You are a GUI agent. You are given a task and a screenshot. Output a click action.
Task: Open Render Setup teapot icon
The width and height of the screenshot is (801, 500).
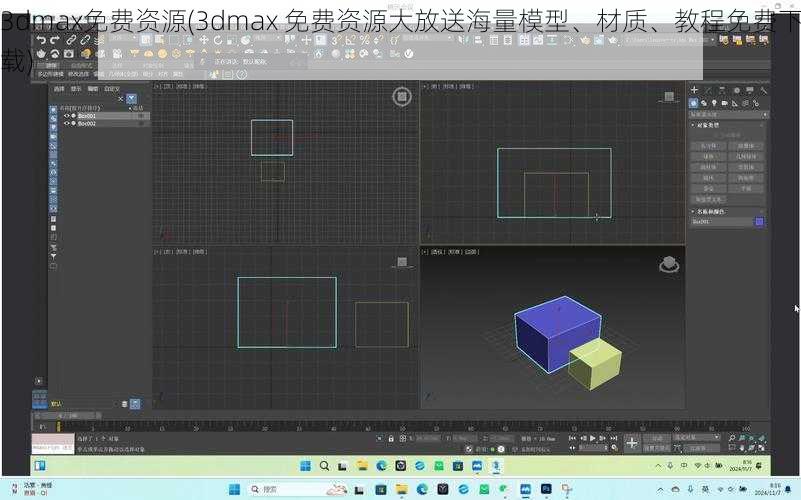(585, 40)
